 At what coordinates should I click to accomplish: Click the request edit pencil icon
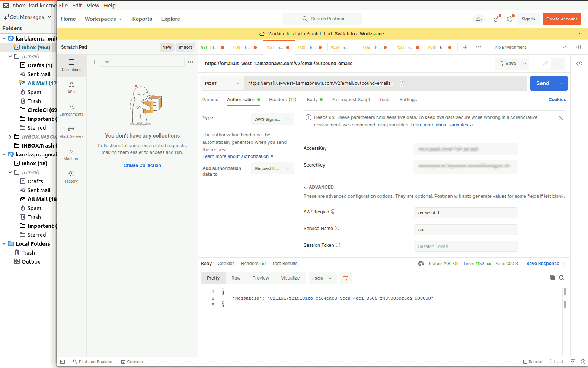545,64
